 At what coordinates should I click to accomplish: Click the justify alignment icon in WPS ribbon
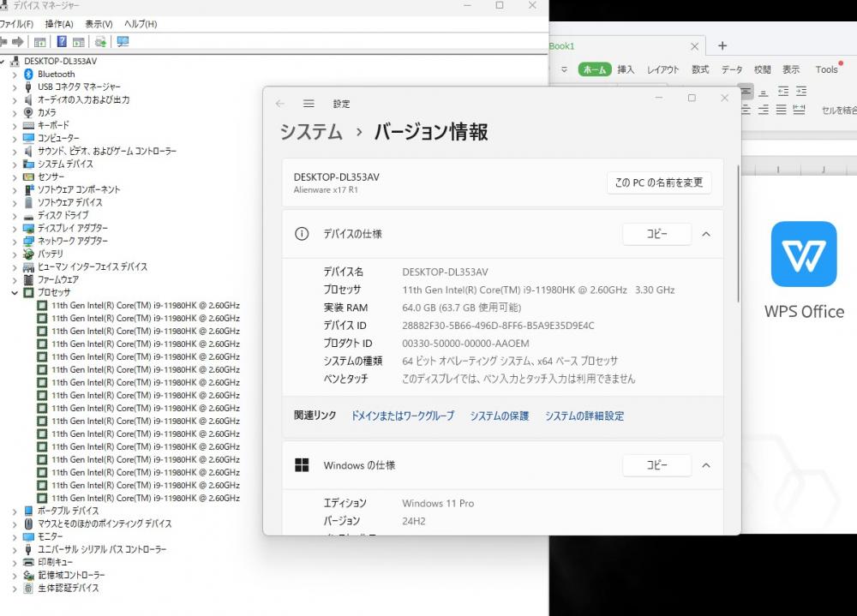click(x=782, y=110)
